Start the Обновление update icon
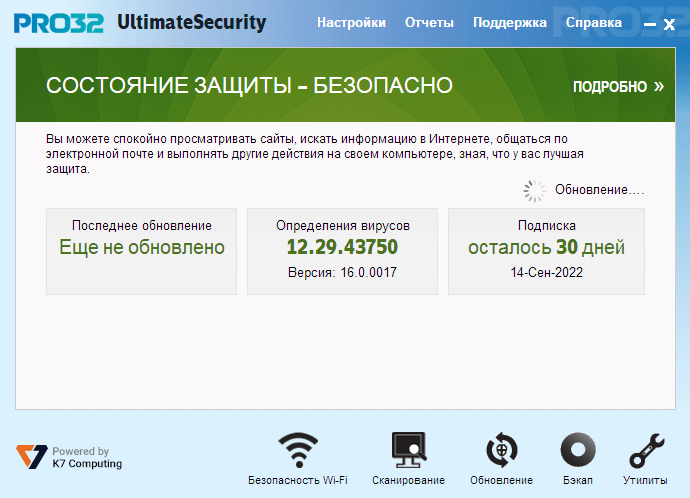The image size is (690, 498). 502,450
